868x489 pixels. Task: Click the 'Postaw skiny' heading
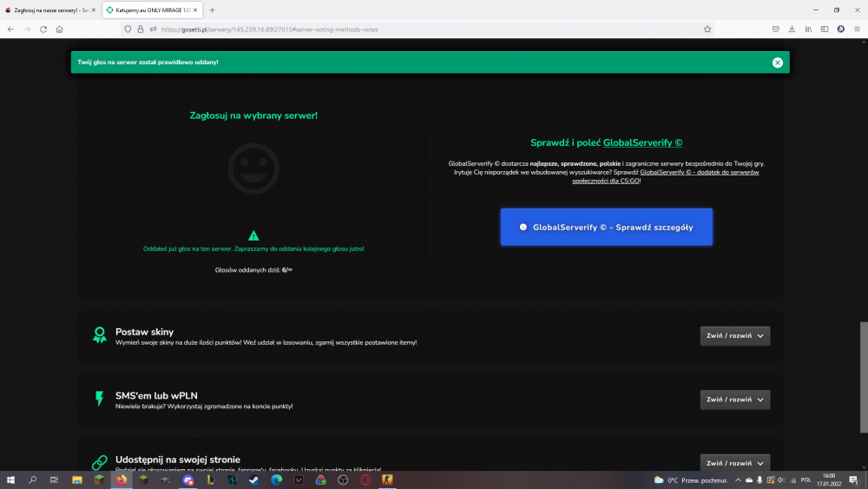pyautogui.click(x=144, y=332)
